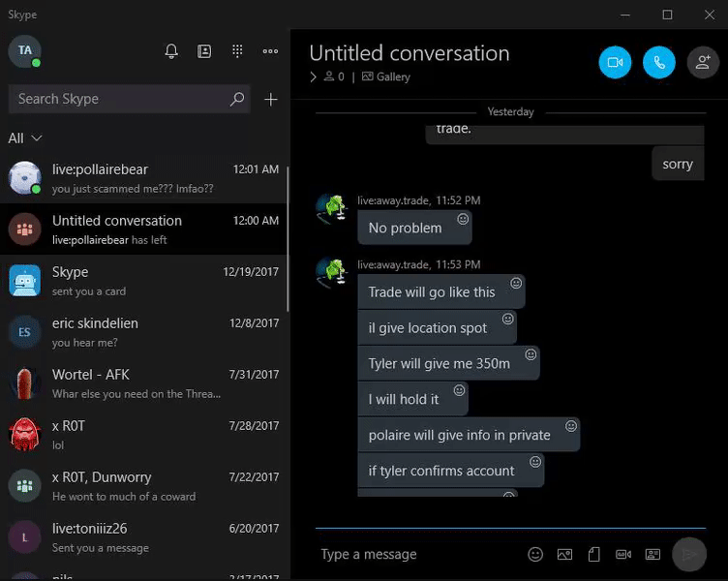Start an audio call
Screen dimensions: 728x581
tap(659, 62)
